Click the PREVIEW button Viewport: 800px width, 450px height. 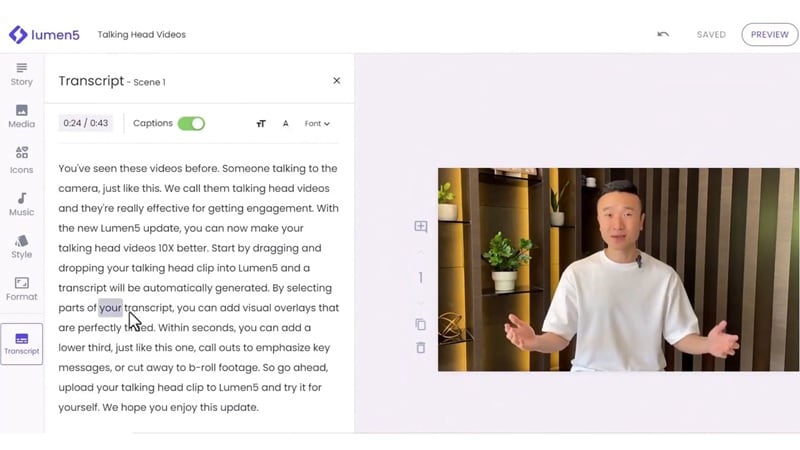coord(769,35)
